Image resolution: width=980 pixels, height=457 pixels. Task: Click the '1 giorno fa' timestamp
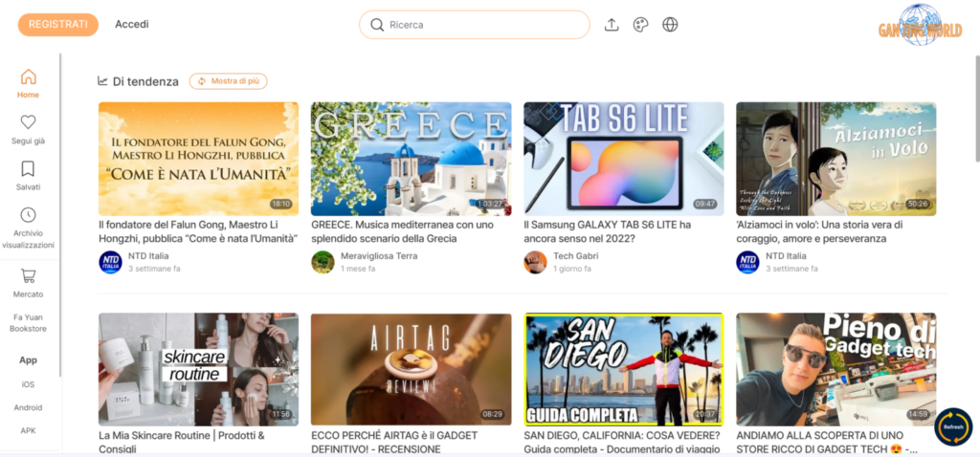(x=572, y=269)
